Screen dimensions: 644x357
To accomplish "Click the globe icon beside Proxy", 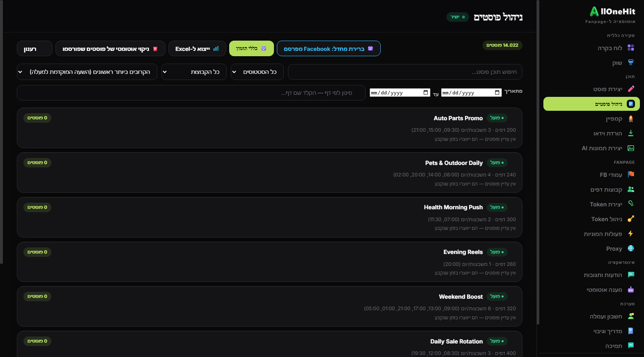I will 631,249.
